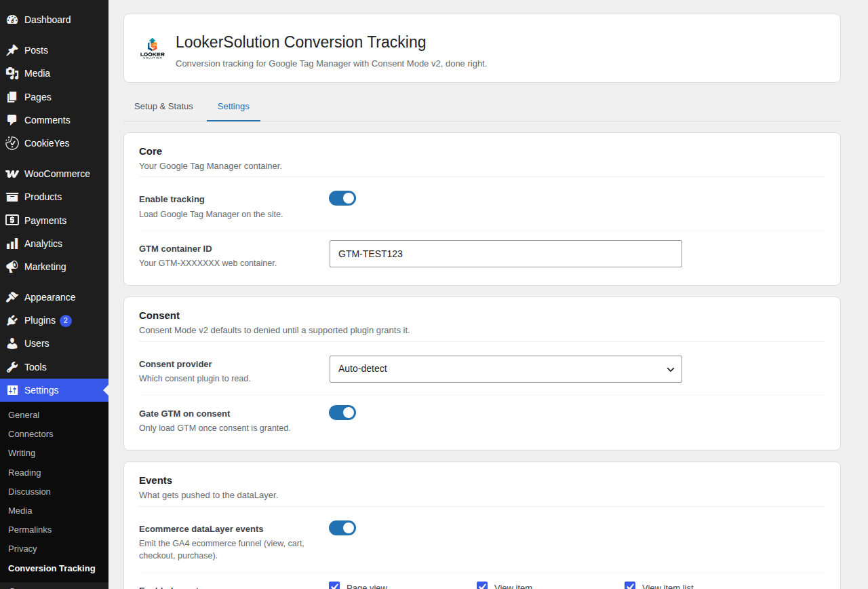Click the Media library icon
The height and width of the screenshot is (589, 868).
(12, 73)
